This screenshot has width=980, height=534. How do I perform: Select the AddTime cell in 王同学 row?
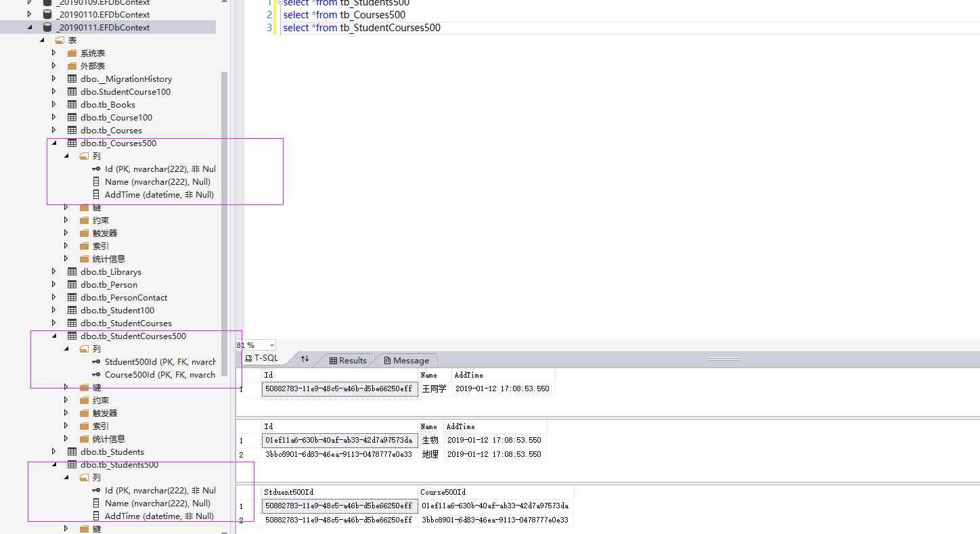pos(503,389)
